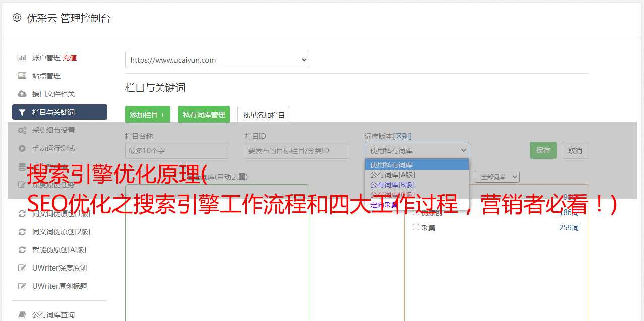The height and width of the screenshot is (321, 644).
Task: Click the funnel icon for 栏目与关键词
Action: click(x=22, y=112)
